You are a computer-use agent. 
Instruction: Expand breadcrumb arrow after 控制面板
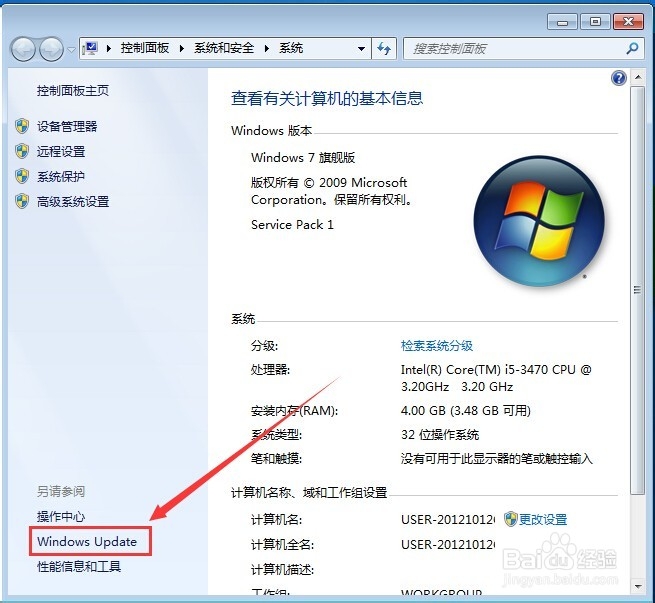182,49
